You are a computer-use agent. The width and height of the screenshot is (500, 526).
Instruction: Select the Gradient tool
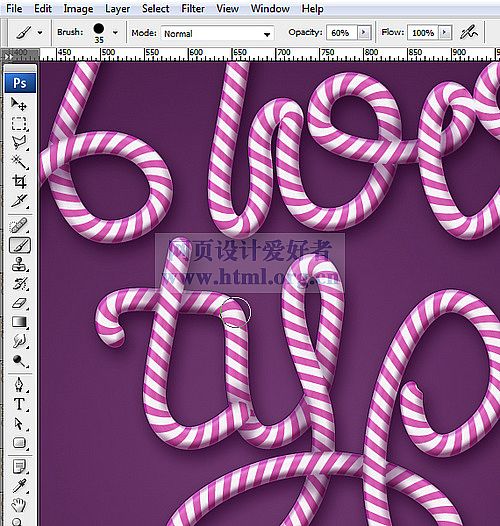(x=19, y=322)
